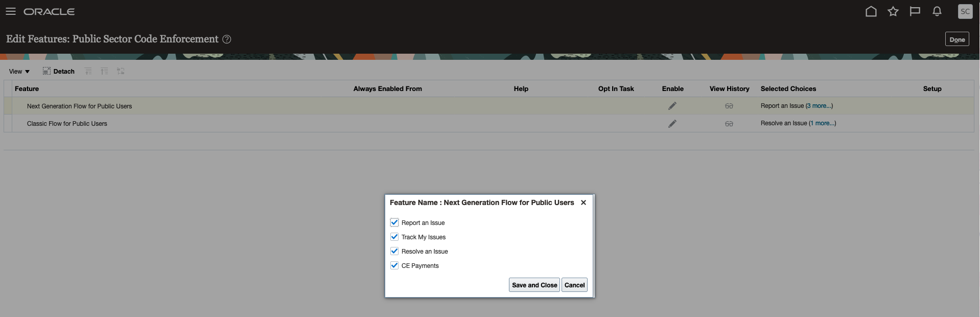Edit Enable pencil for Next Generation Flow
This screenshot has height=317, width=980.
[672, 106]
